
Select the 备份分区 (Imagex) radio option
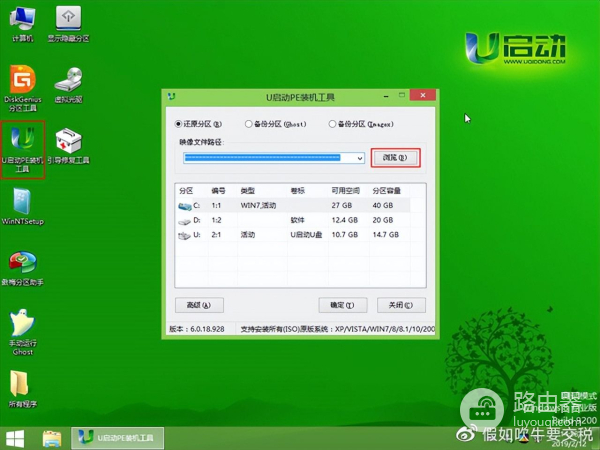coord(361,124)
